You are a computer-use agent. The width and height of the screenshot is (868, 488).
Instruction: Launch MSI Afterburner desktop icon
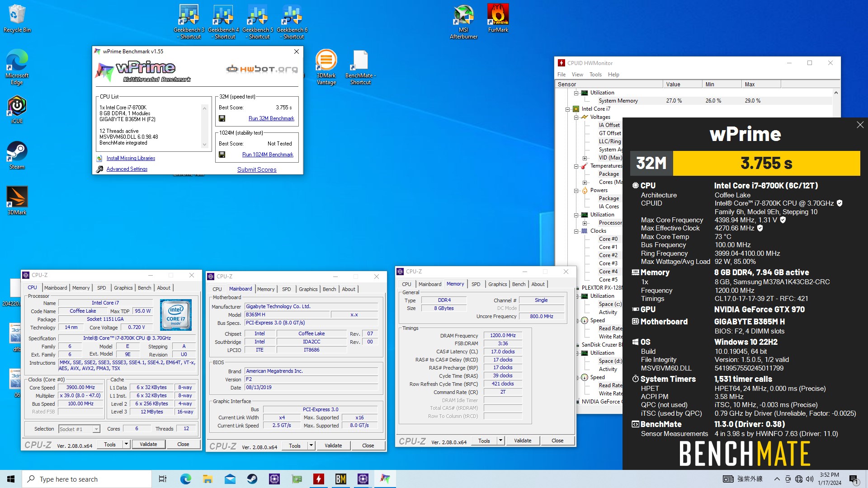point(463,21)
